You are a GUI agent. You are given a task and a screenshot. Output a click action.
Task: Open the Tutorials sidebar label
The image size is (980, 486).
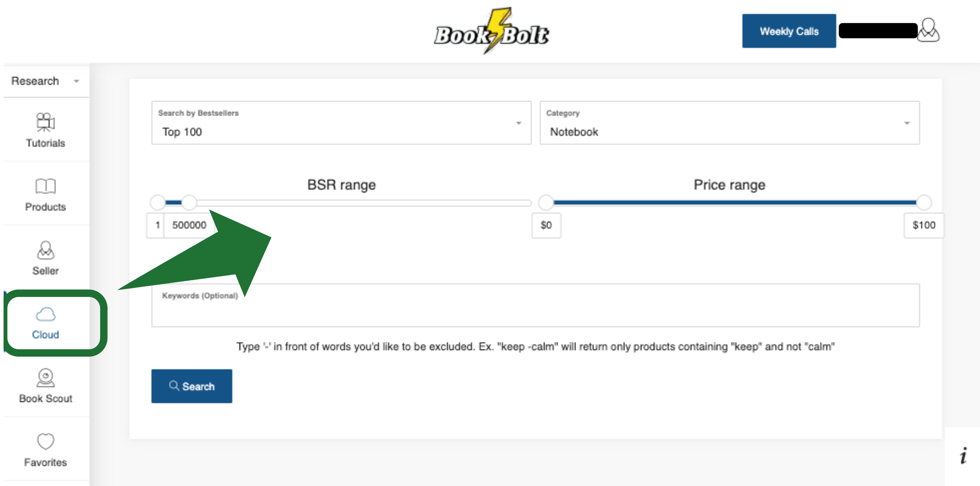pyautogui.click(x=46, y=143)
